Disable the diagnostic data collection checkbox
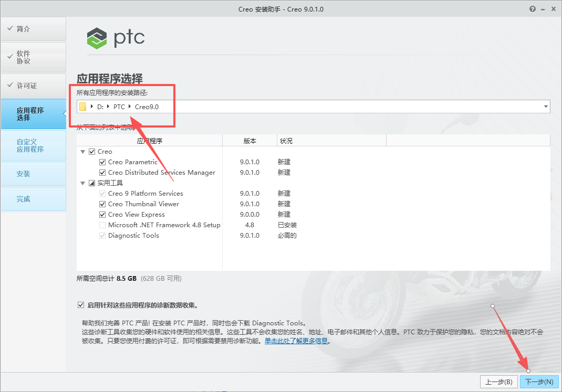Screen dimensions: 562x392 pos(81,304)
